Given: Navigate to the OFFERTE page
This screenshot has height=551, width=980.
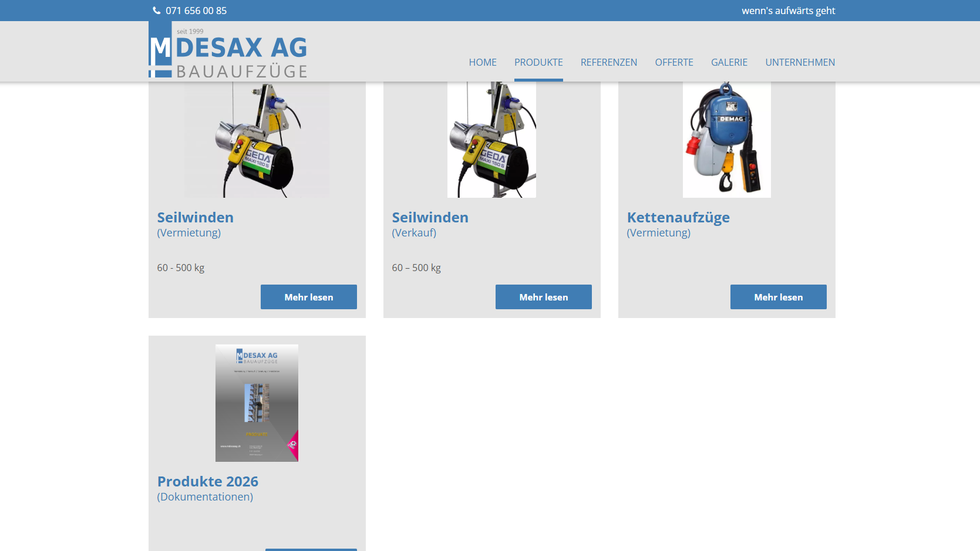Looking at the screenshot, I should click(674, 62).
